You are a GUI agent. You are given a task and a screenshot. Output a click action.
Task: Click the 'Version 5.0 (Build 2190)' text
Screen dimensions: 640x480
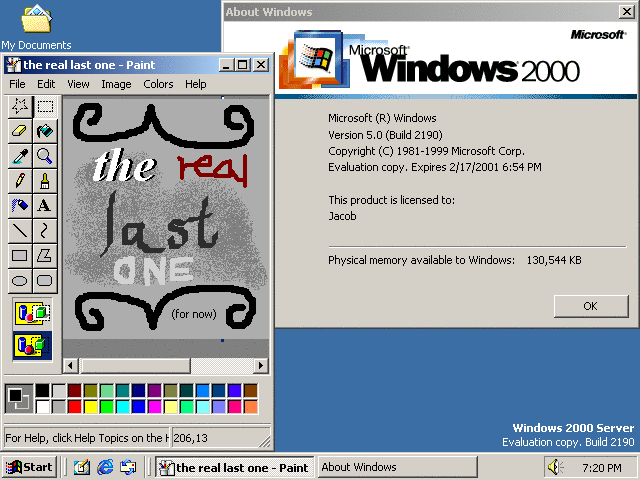(385, 135)
